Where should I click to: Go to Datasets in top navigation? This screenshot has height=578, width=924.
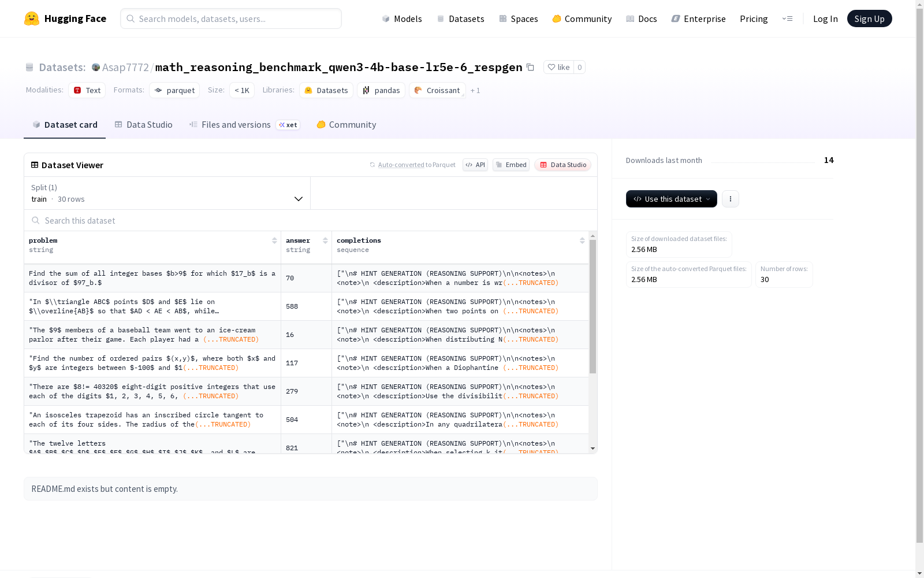[460, 18]
